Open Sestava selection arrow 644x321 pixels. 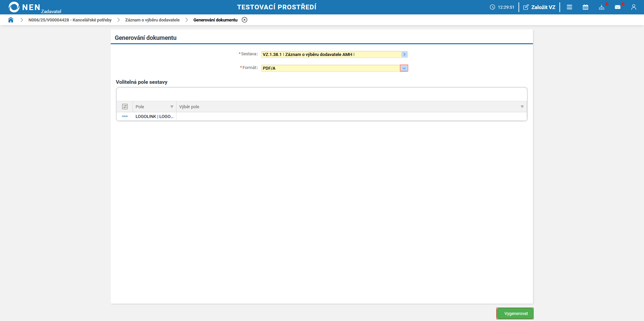click(404, 54)
